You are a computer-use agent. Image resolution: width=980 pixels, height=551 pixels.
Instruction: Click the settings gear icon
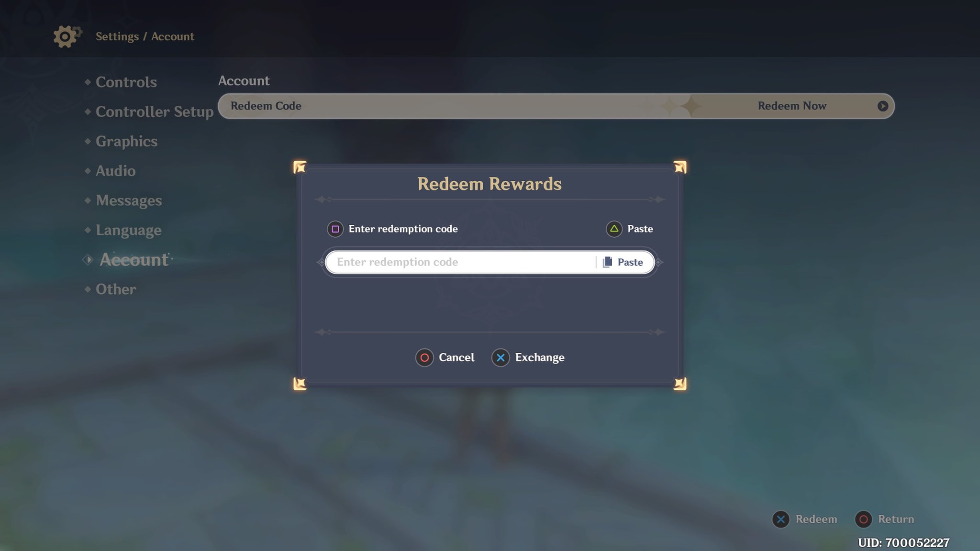tap(66, 36)
